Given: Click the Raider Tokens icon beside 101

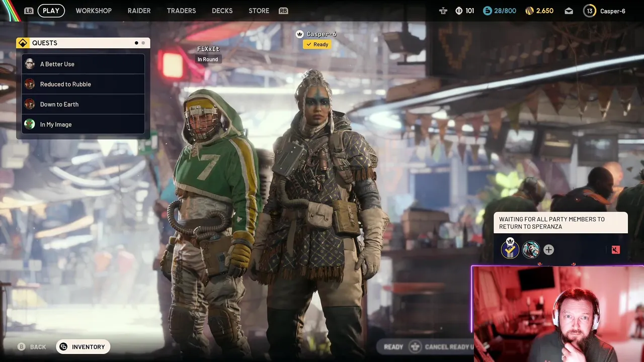Looking at the screenshot, I should point(459,11).
